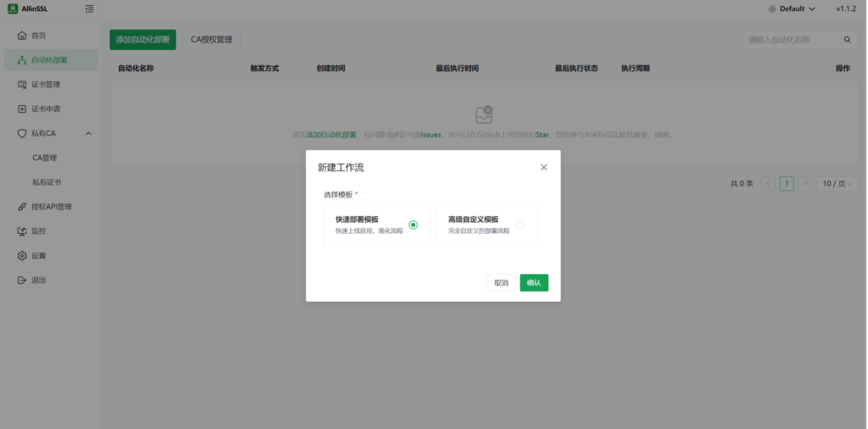
Task: Focus the 请输入自动化名称 search field
Action: pyautogui.click(x=793, y=40)
